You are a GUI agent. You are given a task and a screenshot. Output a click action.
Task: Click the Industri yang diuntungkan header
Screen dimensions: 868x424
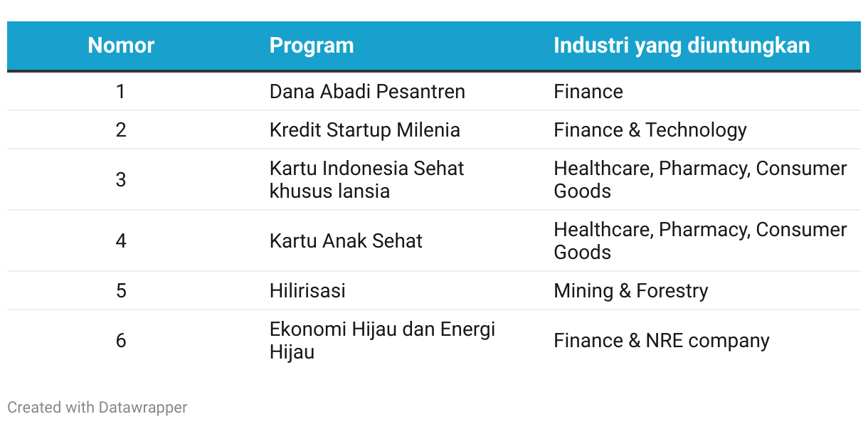[x=682, y=46]
